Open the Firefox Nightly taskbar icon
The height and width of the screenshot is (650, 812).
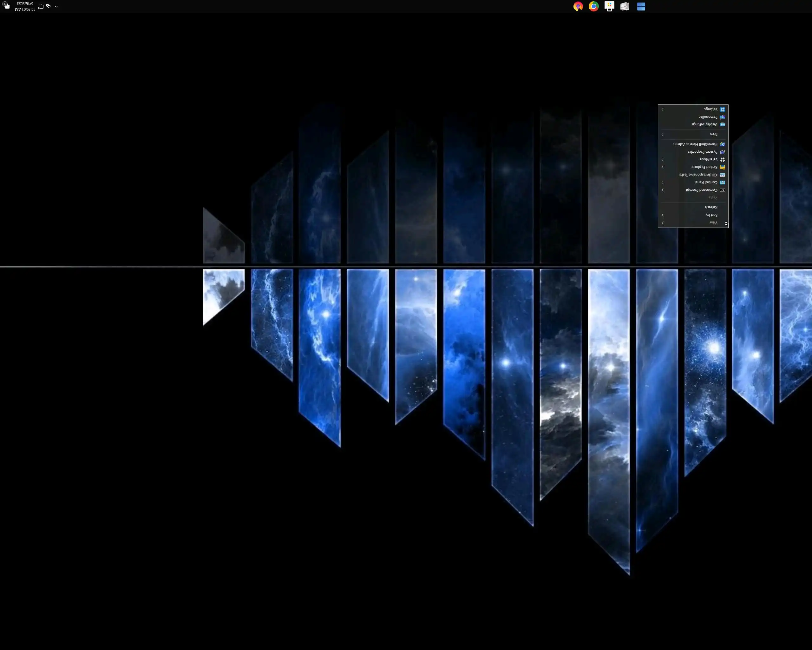(x=578, y=6)
